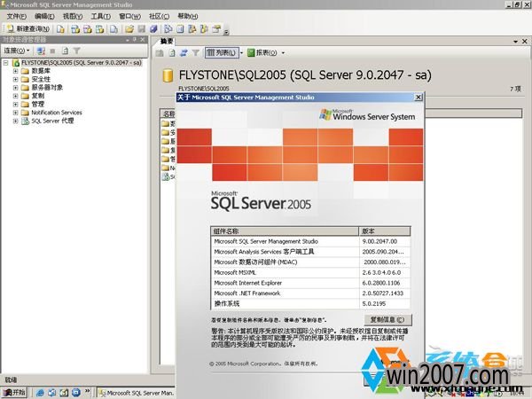Show more quick launch items chevron
Viewport: 532px width, 399px height.
(x=87, y=391)
